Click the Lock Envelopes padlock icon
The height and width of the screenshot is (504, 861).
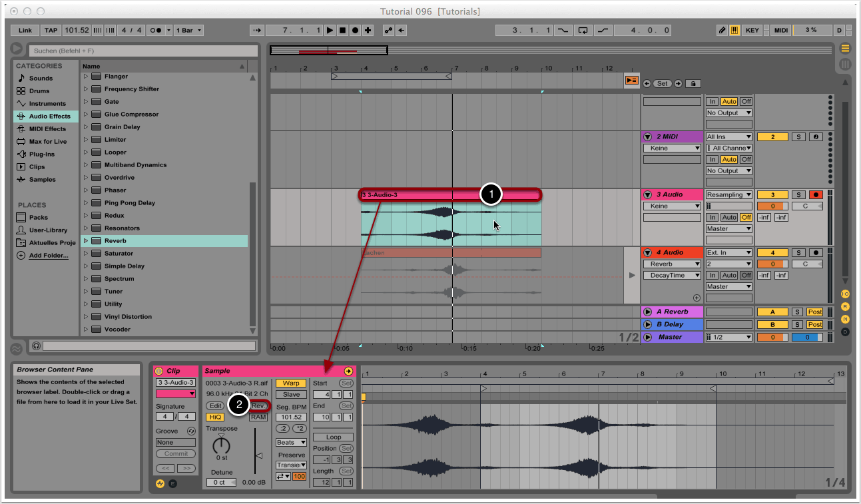(694, 84)
